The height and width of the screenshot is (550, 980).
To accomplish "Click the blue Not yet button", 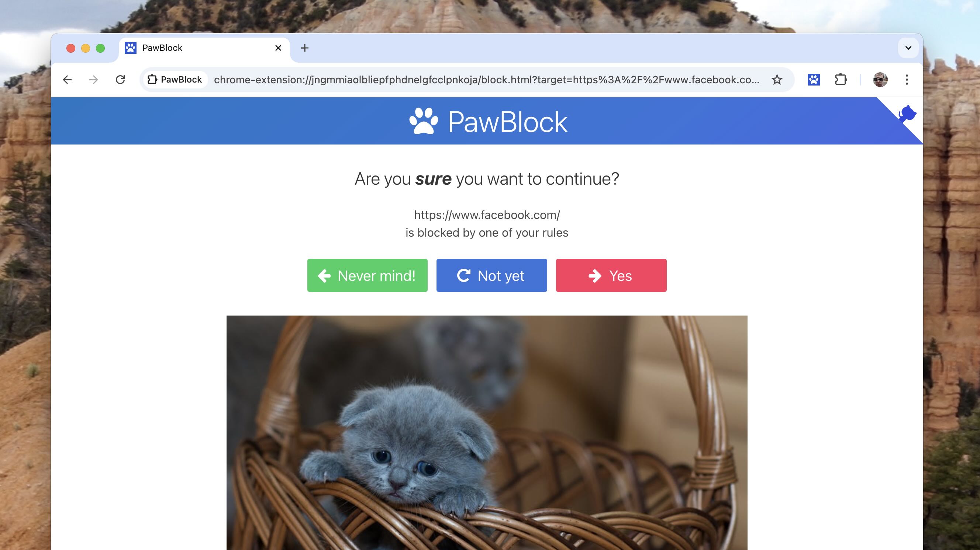I will (491, 275).
